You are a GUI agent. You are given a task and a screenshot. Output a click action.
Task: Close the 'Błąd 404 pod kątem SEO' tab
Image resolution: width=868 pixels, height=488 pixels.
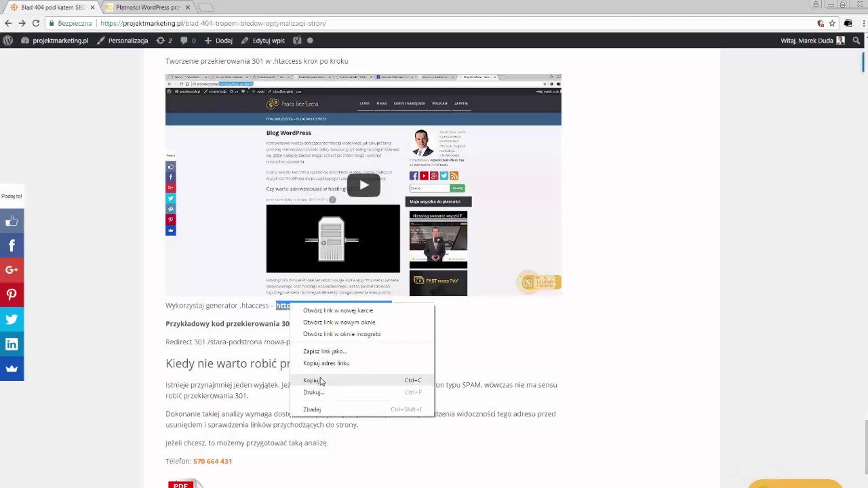(92, 7)
